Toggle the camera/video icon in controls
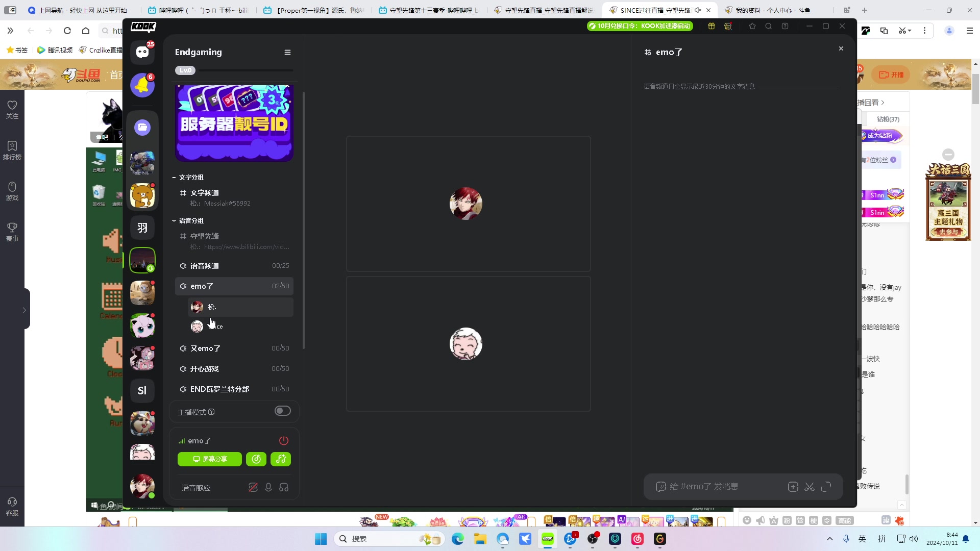Screen dimensions: 980x551 254,486
